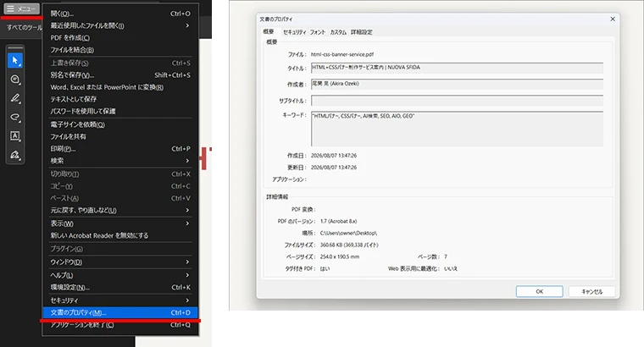The height and width of the screenshot is (347, 644).
Task: Click 別名で保存 menu entry
Action: [x=120, y=75]
